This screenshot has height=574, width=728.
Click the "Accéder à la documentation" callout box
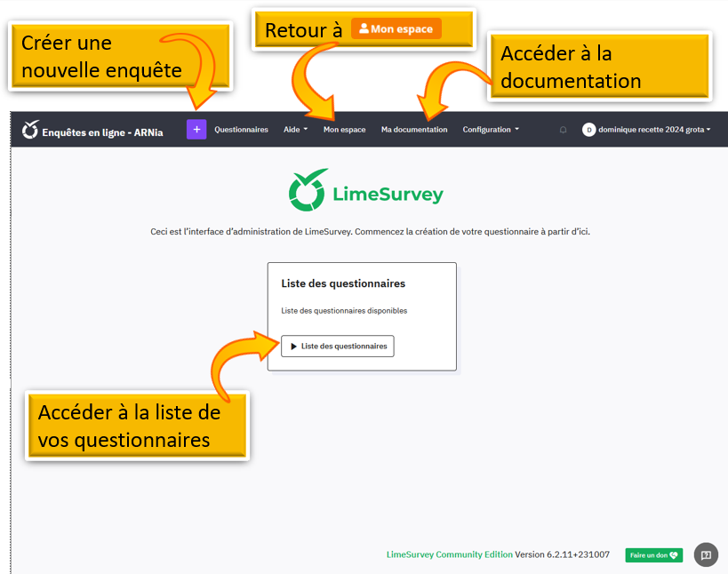[x=600, y=67]
